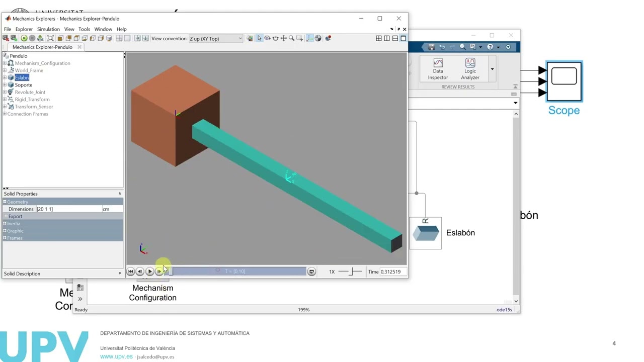Select the Soporte tree item
644x362 pixels.
[23, 85]
